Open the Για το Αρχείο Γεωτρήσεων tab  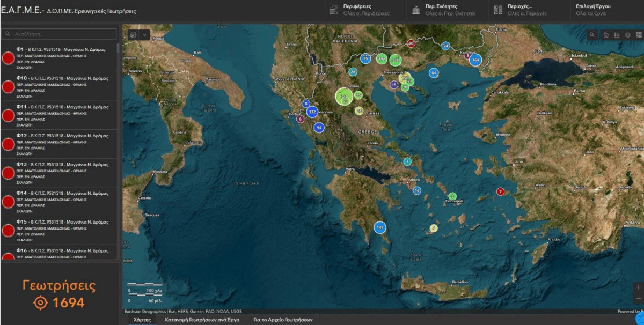pyautogui.click(x=284, y=320)
